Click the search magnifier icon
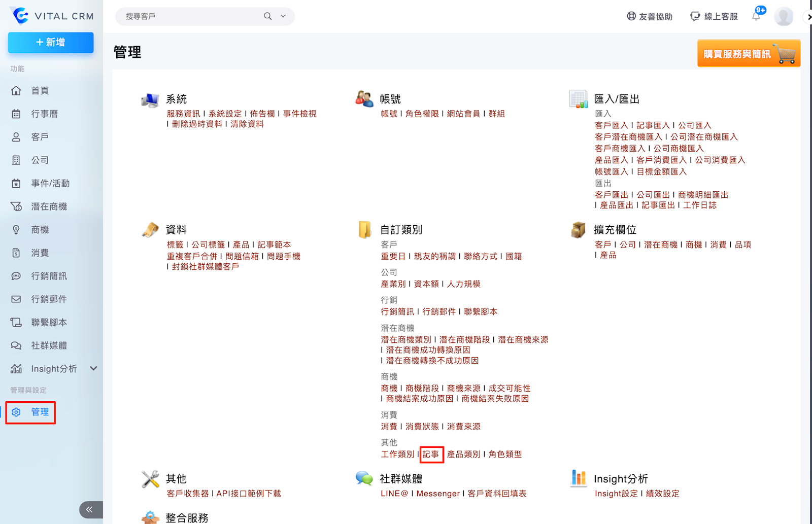Image resolution: width=812 pixels, height=524 pixels. [x=267, y=16]
